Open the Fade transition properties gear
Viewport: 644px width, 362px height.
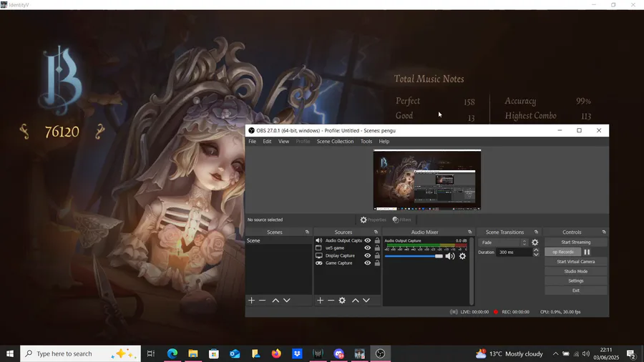coord(535,243)
